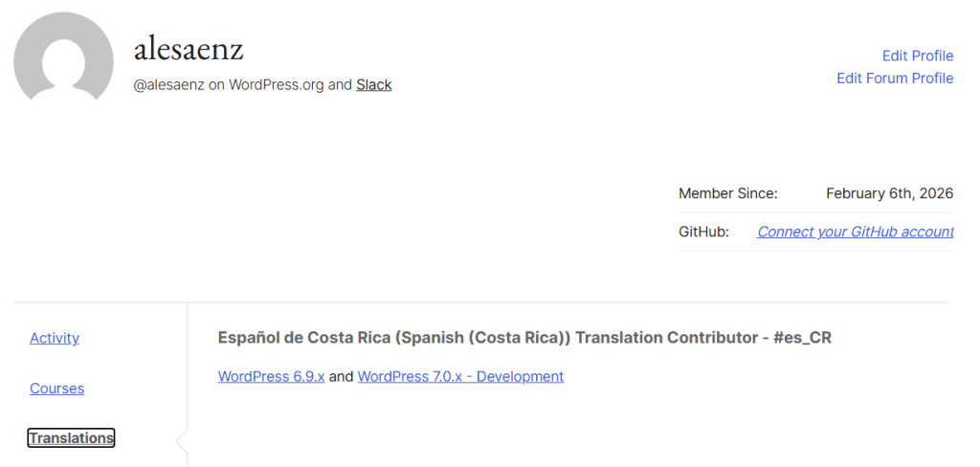
Task: Click the @alesaenz on WordPress.org text
Action: (228, 85)
